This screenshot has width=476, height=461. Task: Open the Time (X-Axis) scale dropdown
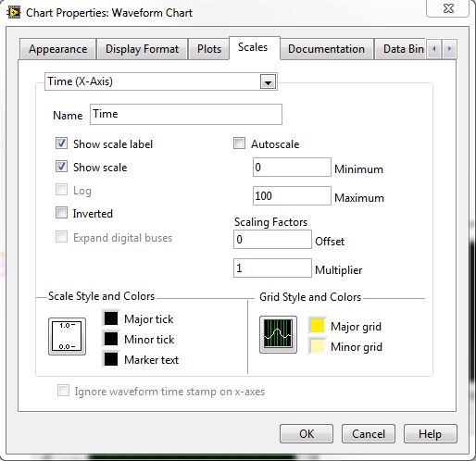[268, 82]
